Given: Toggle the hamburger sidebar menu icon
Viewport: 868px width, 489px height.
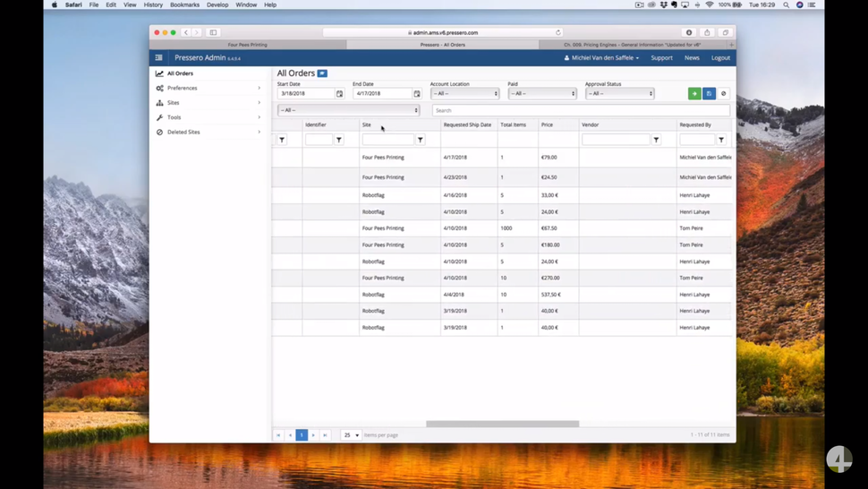Looking at the screenshot, I should tap(159, 57).
